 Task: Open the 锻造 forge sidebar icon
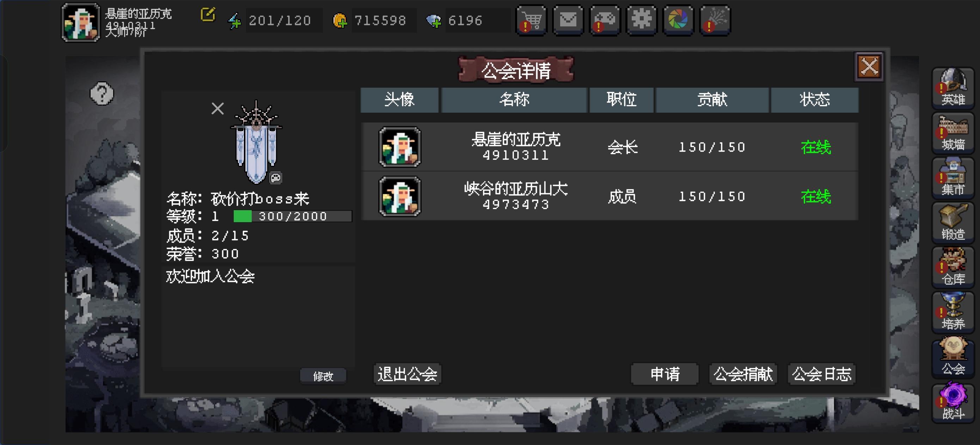pos(953,222)
